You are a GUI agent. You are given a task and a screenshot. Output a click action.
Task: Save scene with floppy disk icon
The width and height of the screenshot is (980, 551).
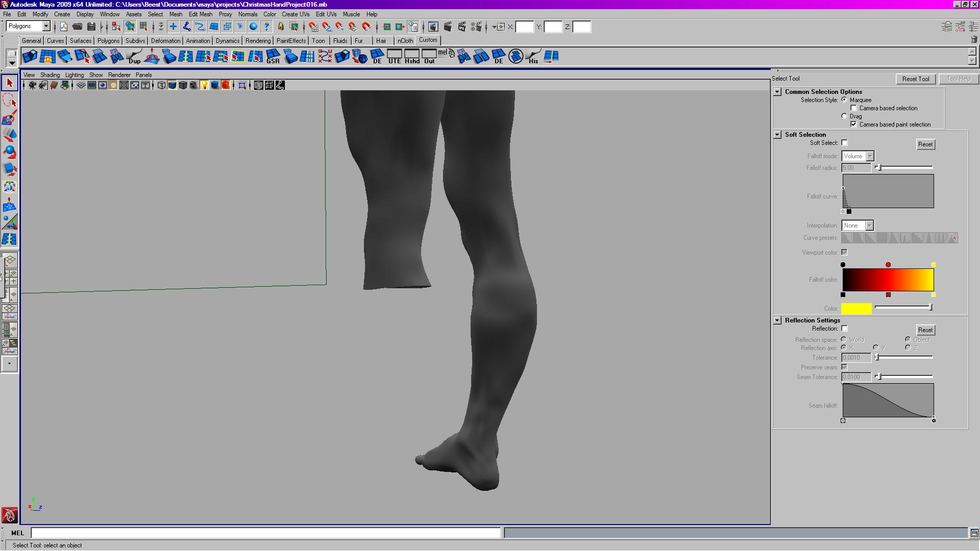pyautogui.click(x=91, y=27)
